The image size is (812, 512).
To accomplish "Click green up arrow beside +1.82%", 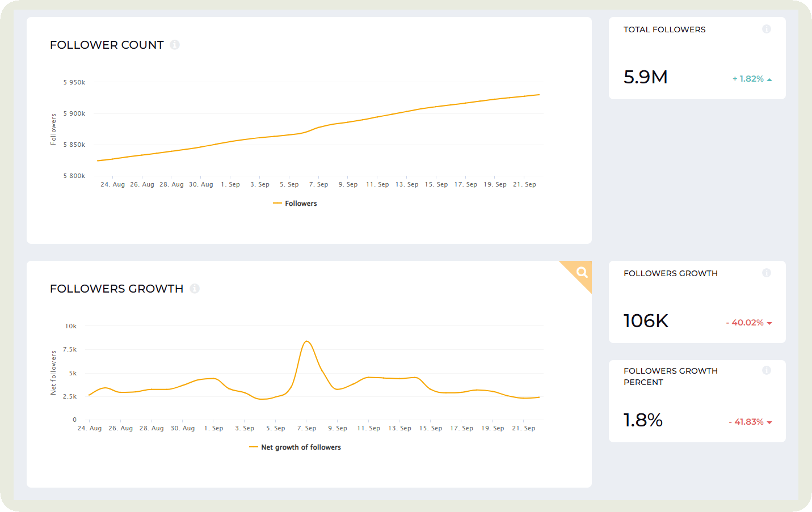I will point(769,79).
